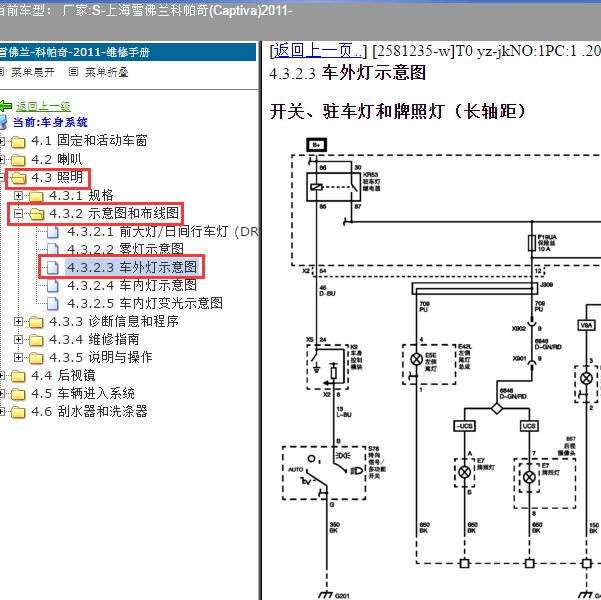Open the 返回上一级 link
The width and height of the screenshot is (601, 600).
[x=43, y=106]
